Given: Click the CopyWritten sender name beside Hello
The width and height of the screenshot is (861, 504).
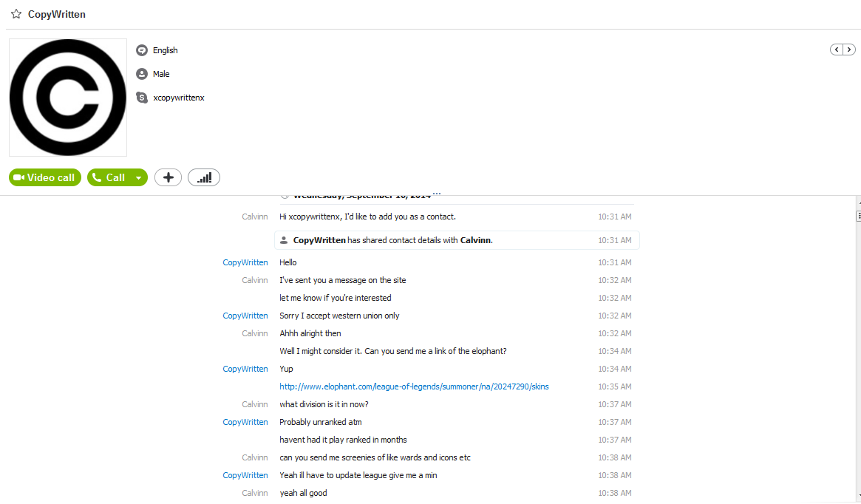Looking at the screenshot, I should pos(245,262).
